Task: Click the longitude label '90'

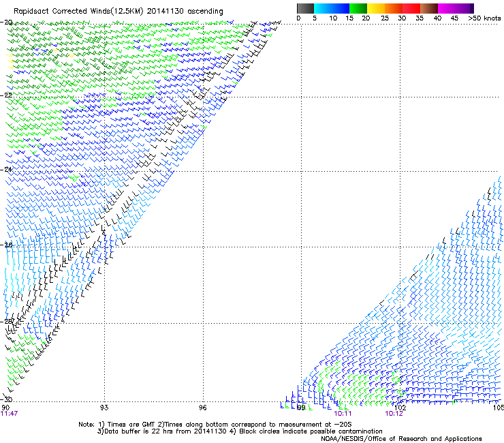Action: point(5,408)
